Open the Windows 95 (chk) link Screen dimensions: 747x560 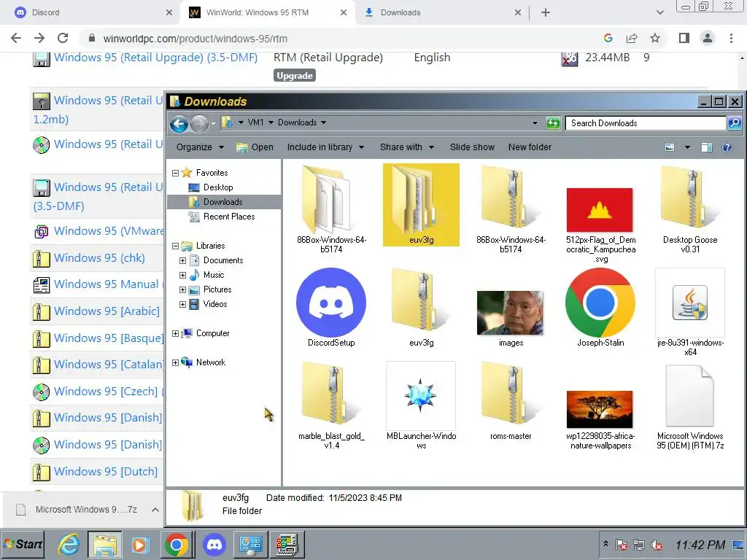pyautogui.click(x=99, y=257)
